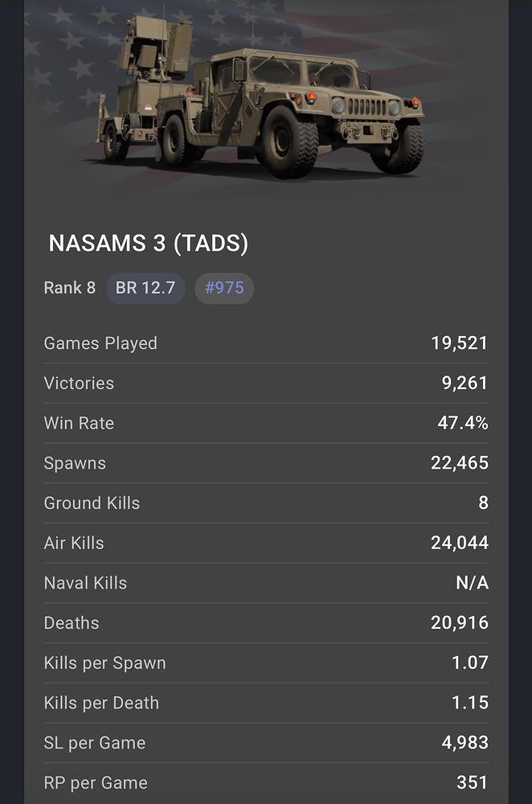Click the 19,521 games played value

pos(459,343)
